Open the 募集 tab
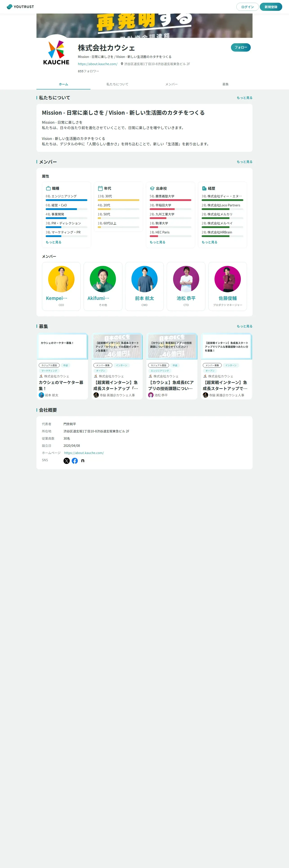Viewport: 289px width, 868px height. coord(225,84)
